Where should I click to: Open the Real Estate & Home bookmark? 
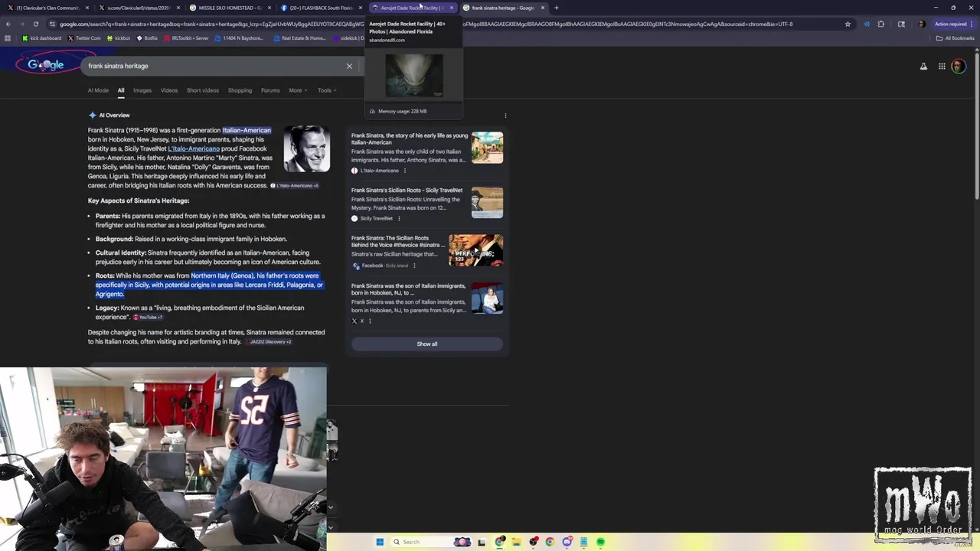coord(299,37)
